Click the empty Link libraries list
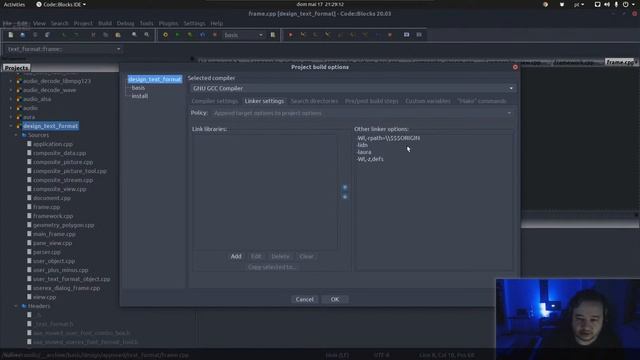 tap(265, 192)
